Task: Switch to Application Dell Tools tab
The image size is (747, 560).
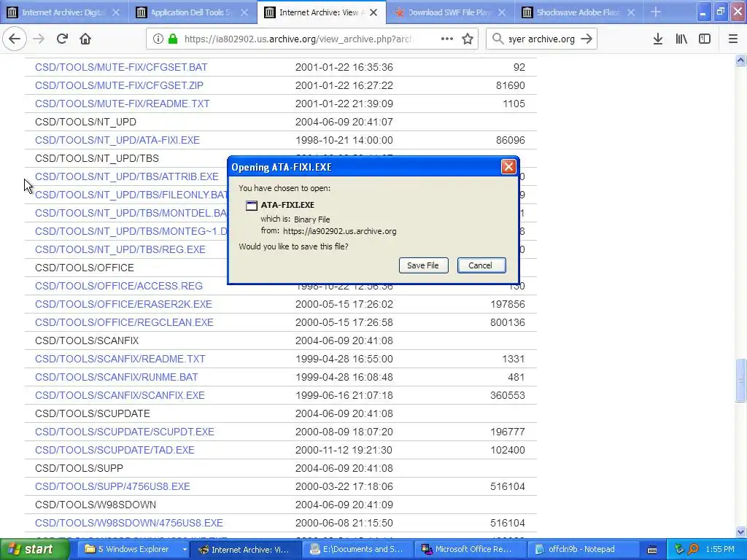Action: click(x=192, y=12)
